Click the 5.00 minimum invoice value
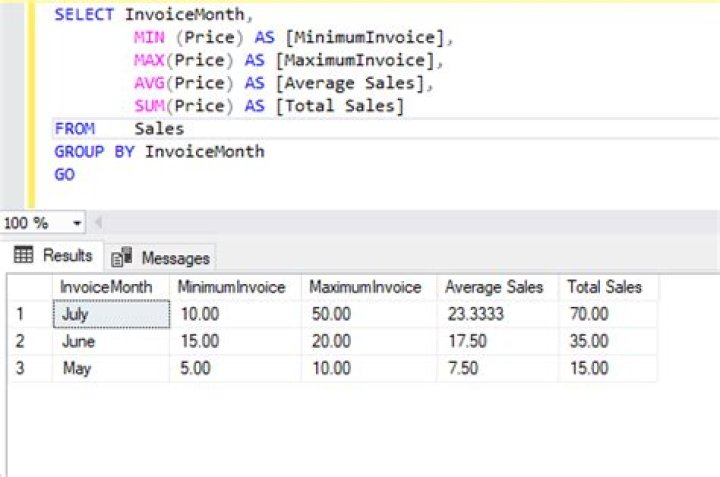 (x=195, y=368)
